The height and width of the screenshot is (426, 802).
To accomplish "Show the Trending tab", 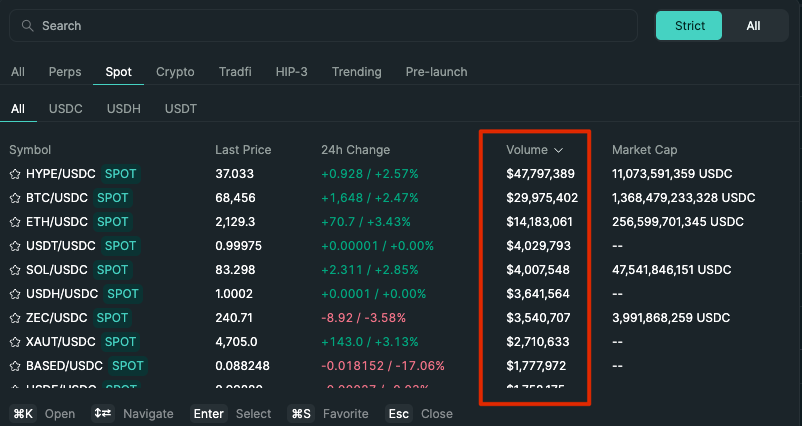I will click(x=357, y=72).
